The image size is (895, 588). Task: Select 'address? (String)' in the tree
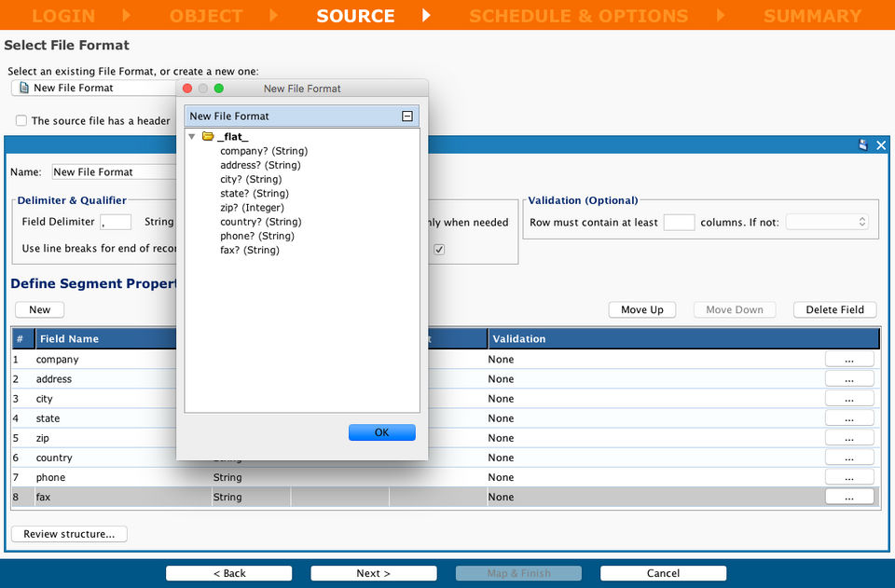[x=260, y=165]
